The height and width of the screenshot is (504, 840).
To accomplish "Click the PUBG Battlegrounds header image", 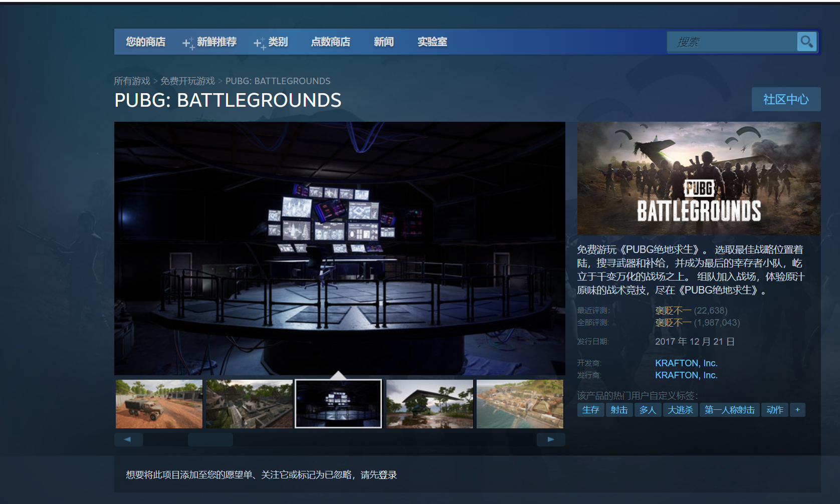I will [699, 178].
